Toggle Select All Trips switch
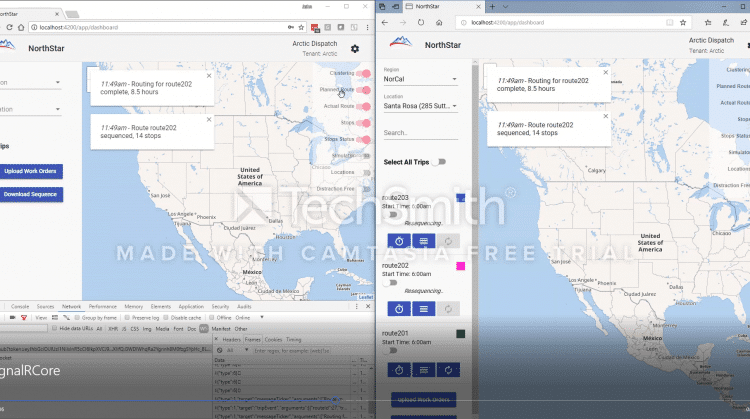Image resolution: width=750 pixels, height=419 pixels. pyautogui.click(x=439, y=162)
